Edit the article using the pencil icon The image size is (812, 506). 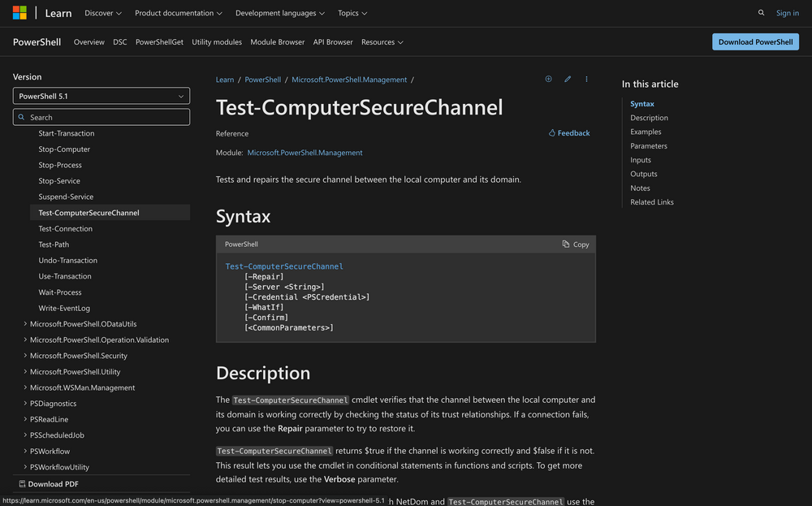(x=568, y=79)
